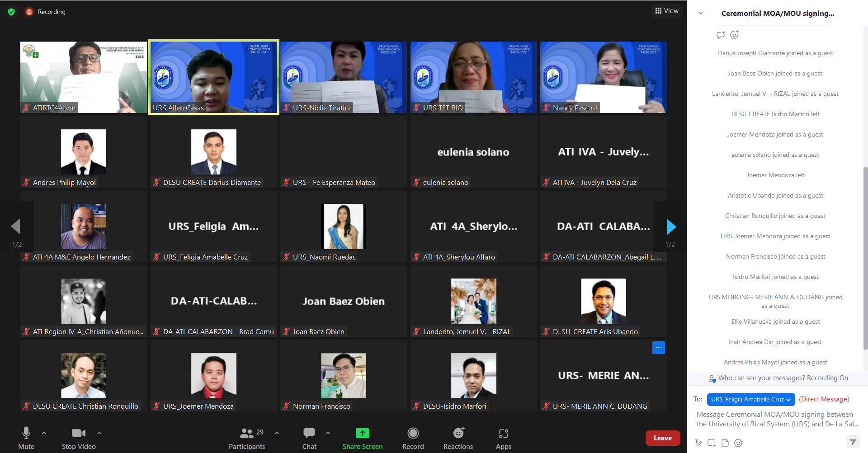Select the Nancy Pascual video tile

click(604, 77)
